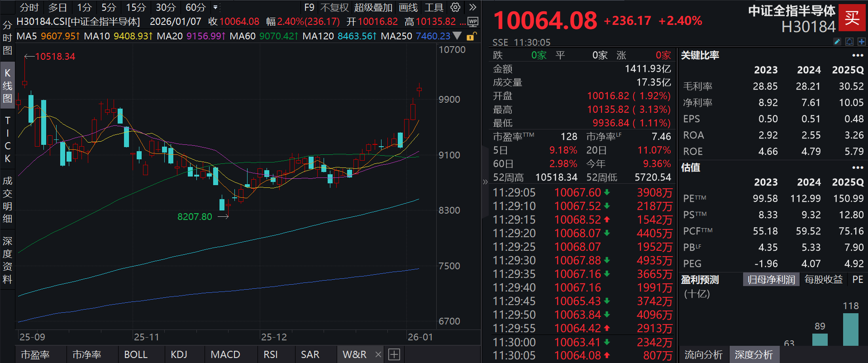Open 关键比率 three-dot more menu
The height and width of the screenshot is (363, 868).
[858, 55]
